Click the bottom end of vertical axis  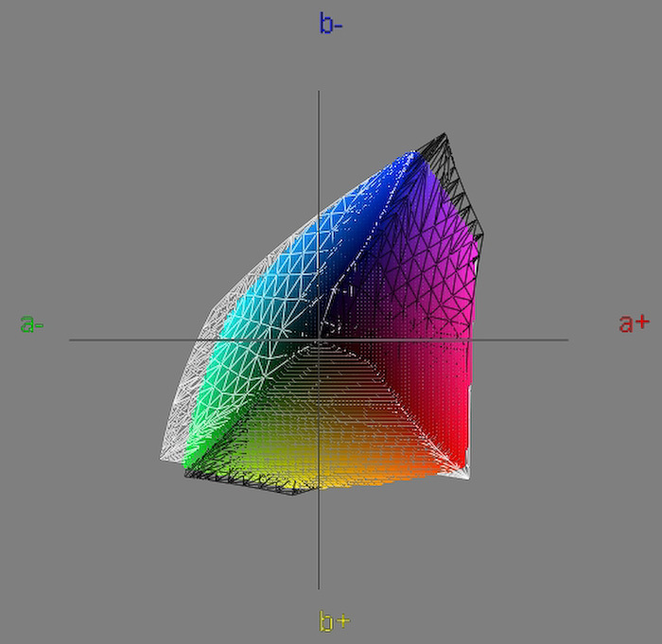tap(319, 587)
